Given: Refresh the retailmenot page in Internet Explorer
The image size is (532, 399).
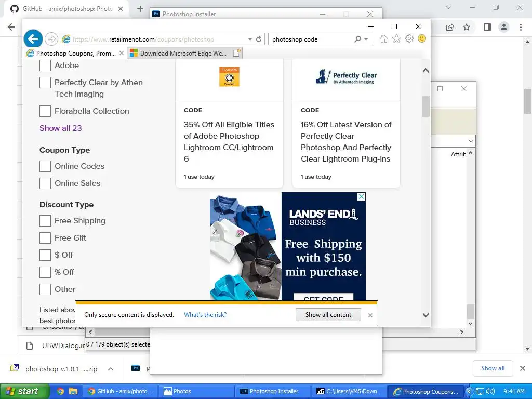Looking at the screenshot, I should [259, 39].
